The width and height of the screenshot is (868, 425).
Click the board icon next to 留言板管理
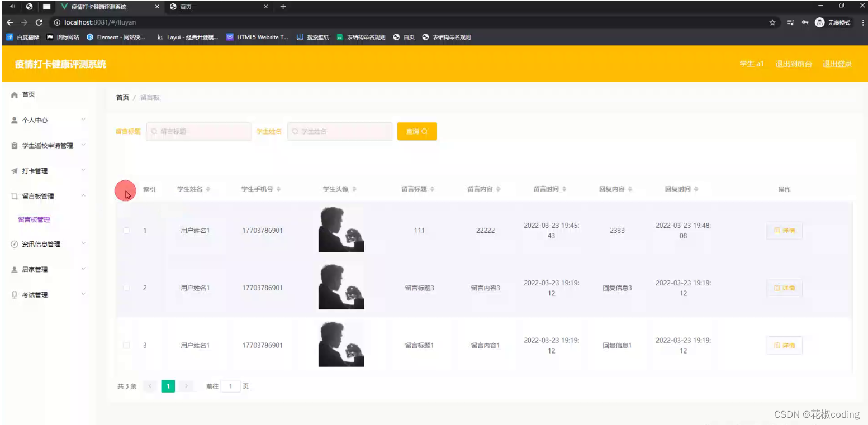tap(14, 196)
